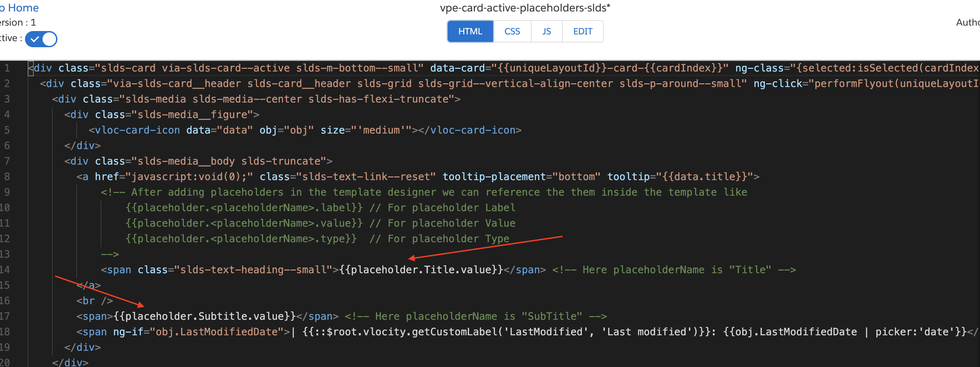Click the 'medium' size attribute value
This screenshot has width=980, height=367.
pyautogui.click(x=381, y=130)
